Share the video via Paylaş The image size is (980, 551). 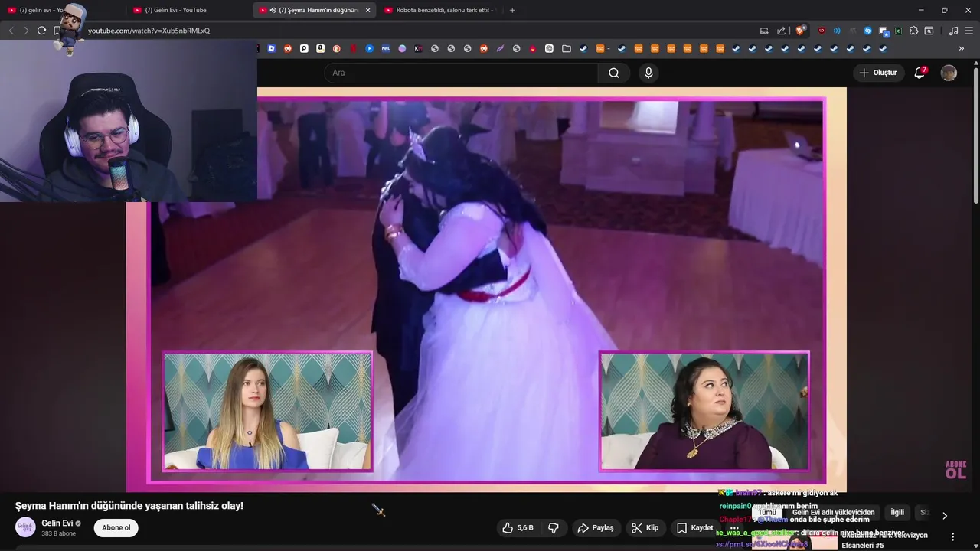click(x=596, y=527)
